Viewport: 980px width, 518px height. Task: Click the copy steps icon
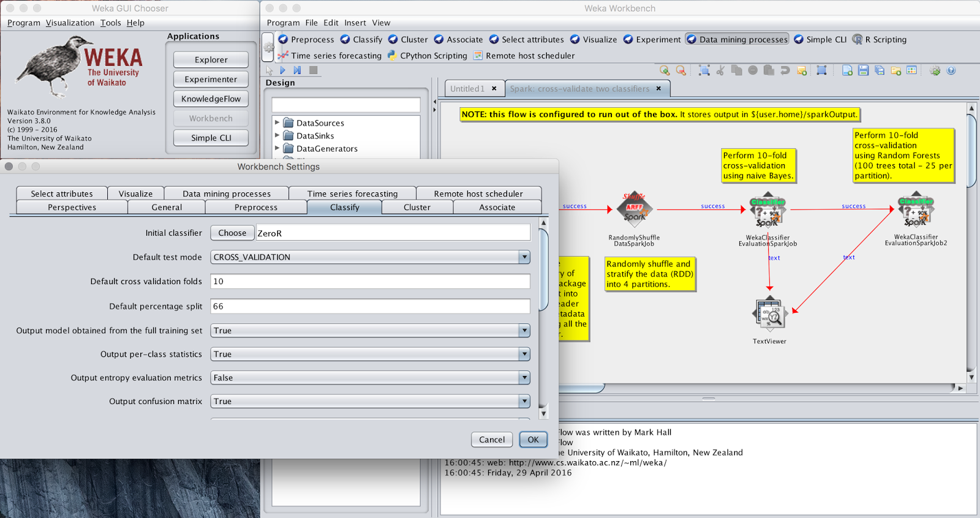[736, 70]
